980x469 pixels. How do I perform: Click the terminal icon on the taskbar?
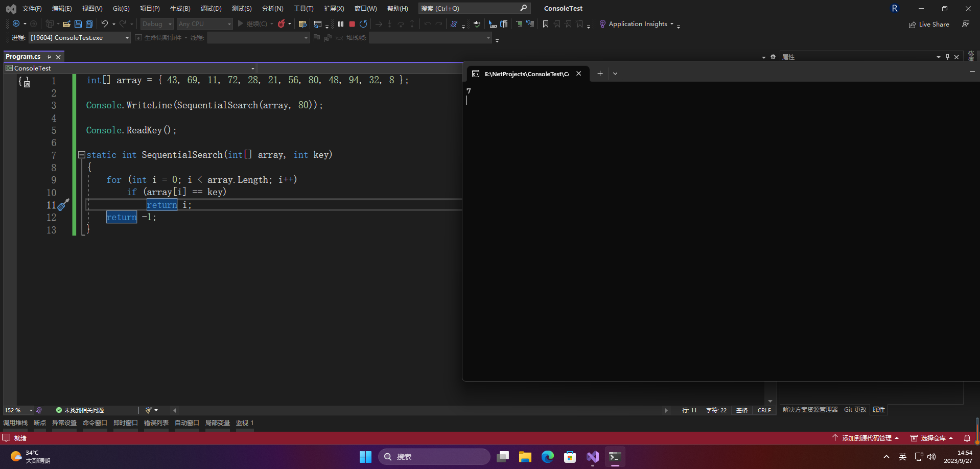click(615, 457)
